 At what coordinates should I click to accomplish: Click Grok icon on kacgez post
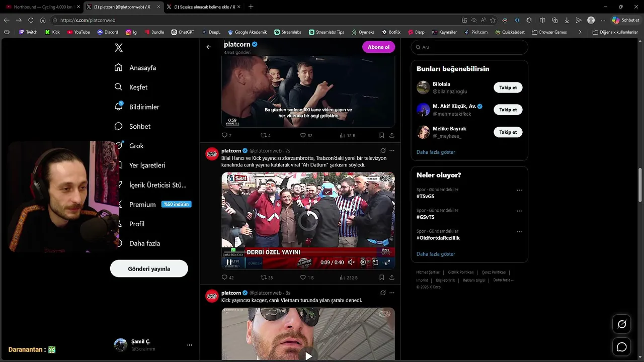click(x=383, y=293)
